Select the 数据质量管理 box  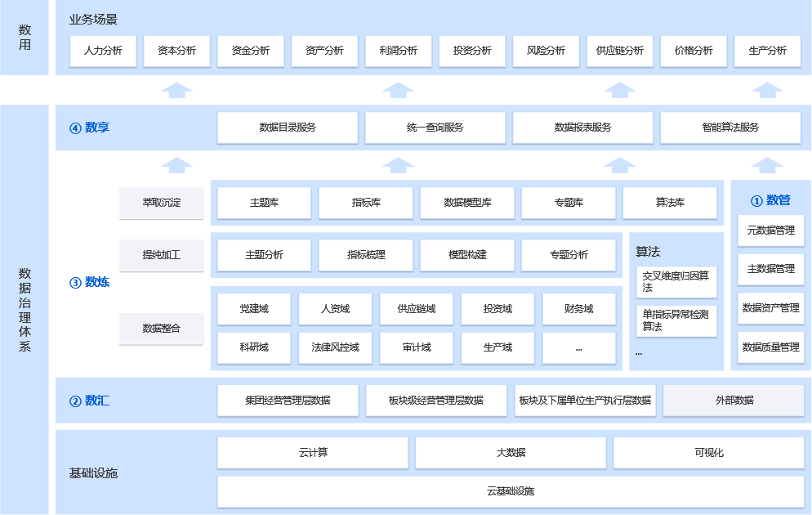pos(770,347)
